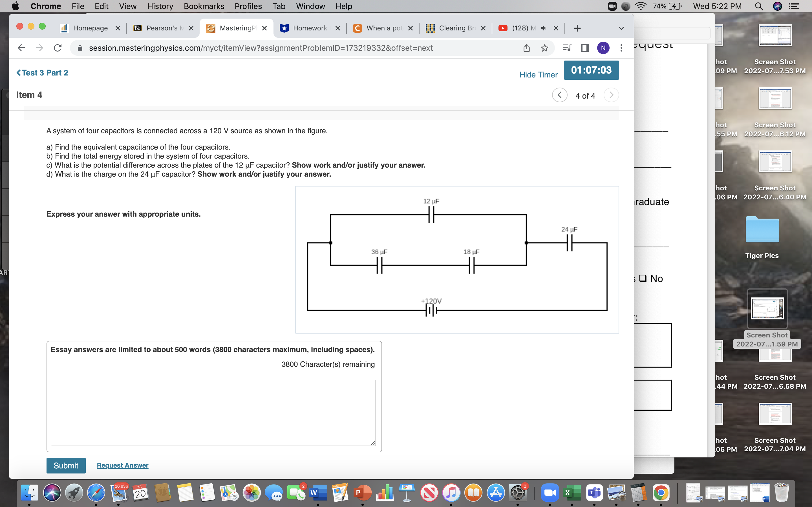Open the Bookmarks menu in the menu bar
Screen dimensions: 812x507
point(204,6)
